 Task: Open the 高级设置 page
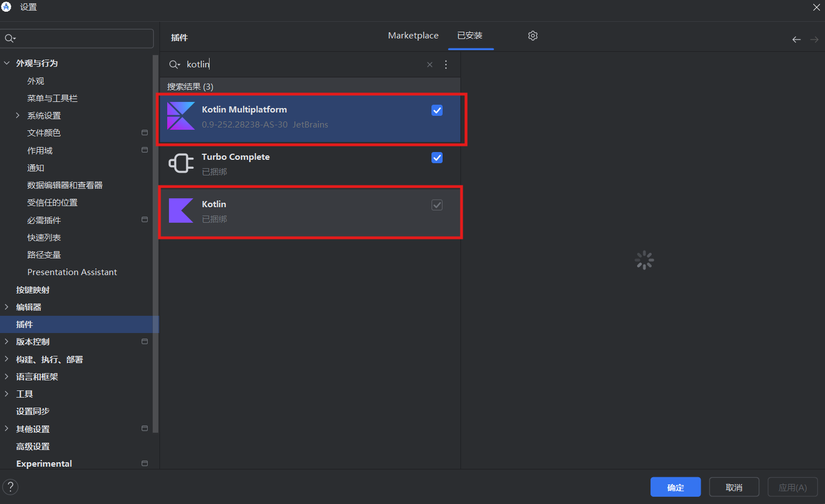click(33, 446)
